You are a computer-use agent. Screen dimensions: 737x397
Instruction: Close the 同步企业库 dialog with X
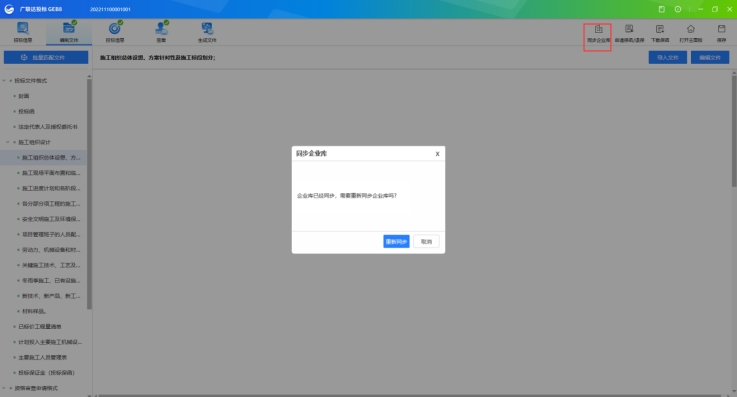click(437, 154)
